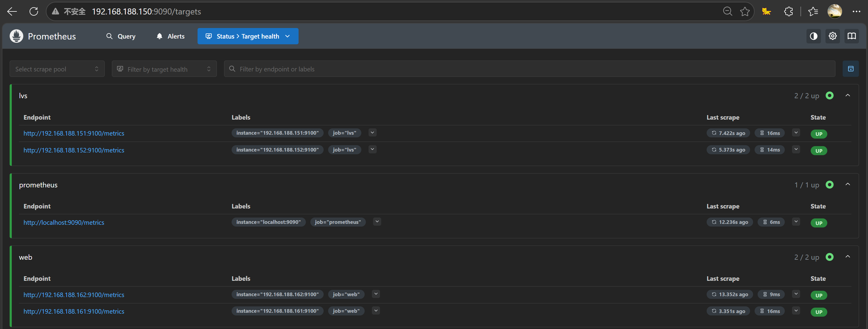Toggle the light/dark theme icon
The width and height of the screenshot is (868, 329).
813,36
